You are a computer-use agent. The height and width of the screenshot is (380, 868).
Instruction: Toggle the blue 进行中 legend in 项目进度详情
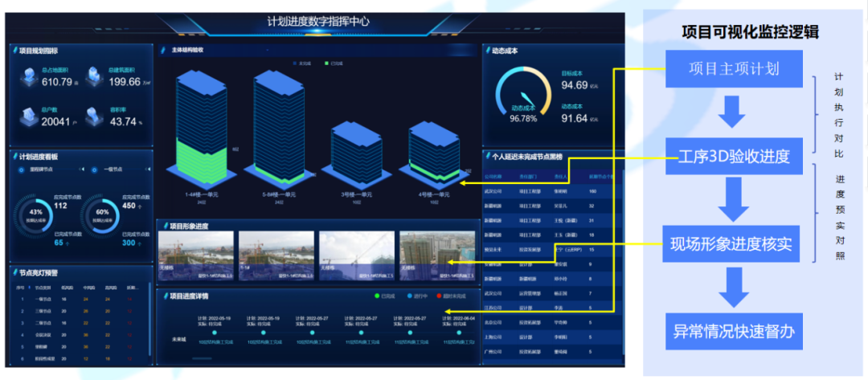click(x=417, y=296)
